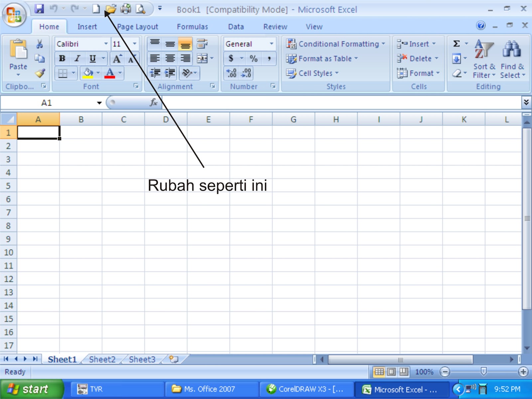Image resolution: width=532 pixels, height=399 pixels.
Task: Click Sort & Filter button
Action: pos(484,59)
